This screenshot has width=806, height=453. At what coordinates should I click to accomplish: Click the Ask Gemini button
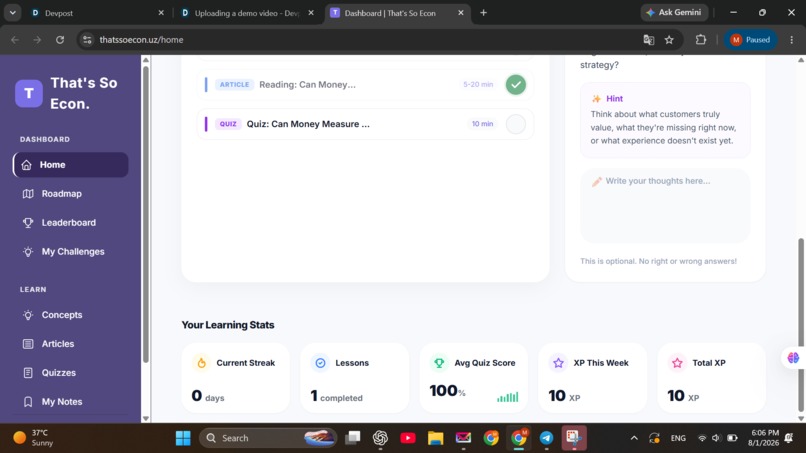[x=674, y=12]
